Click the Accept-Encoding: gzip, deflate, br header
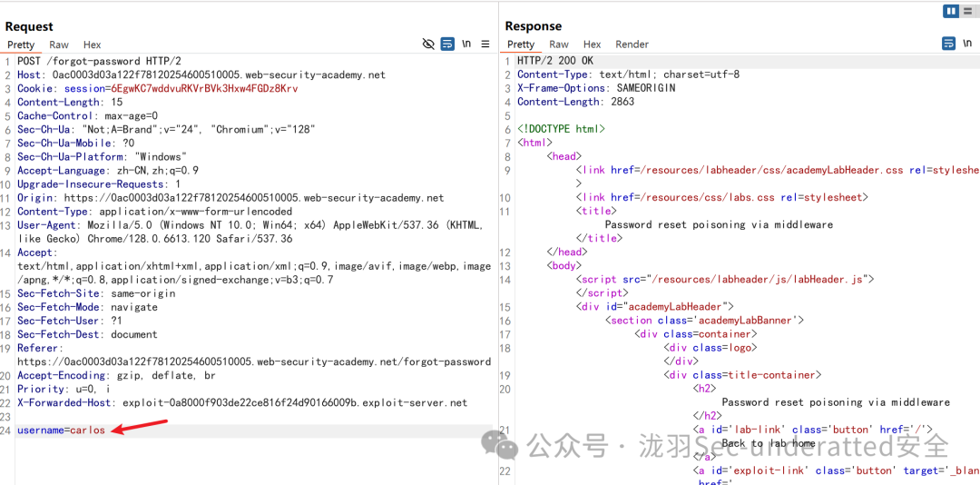The height and width of the screenshot is (485, 980). pos(117,375)
